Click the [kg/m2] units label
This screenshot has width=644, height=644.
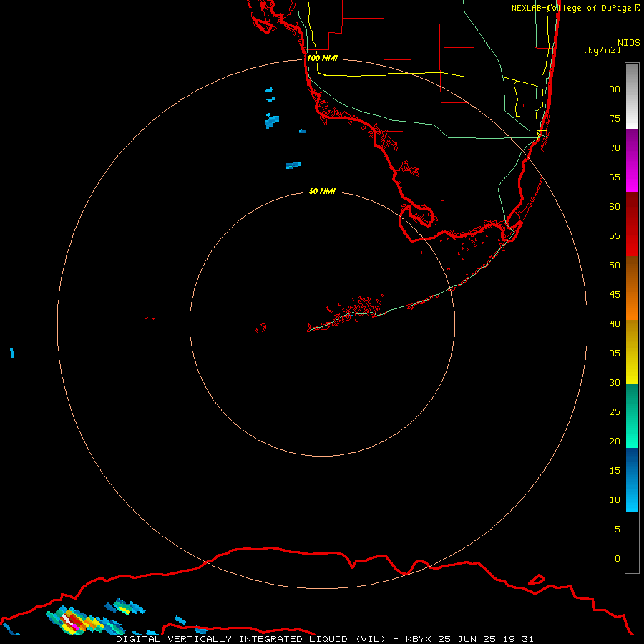click(x=602, y=50)
